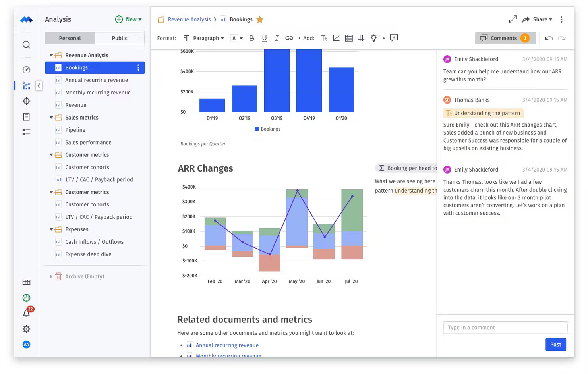Image resolution: width=588 pixels, height=374 pixels.
Task: Open the Annual recurring revenue link
Action: pyautogui.click(x=227, y=345)
